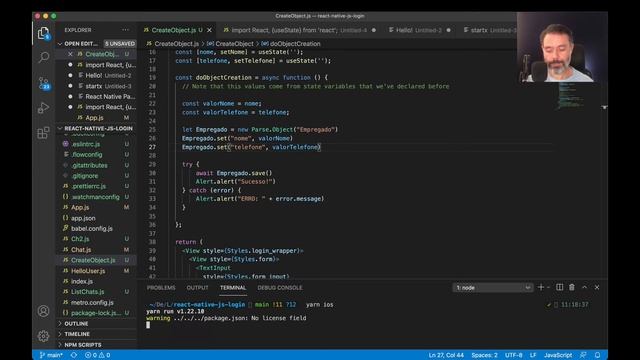Open Explorer more actions ellipsis
640x360 pixels.
coord(125,30)
